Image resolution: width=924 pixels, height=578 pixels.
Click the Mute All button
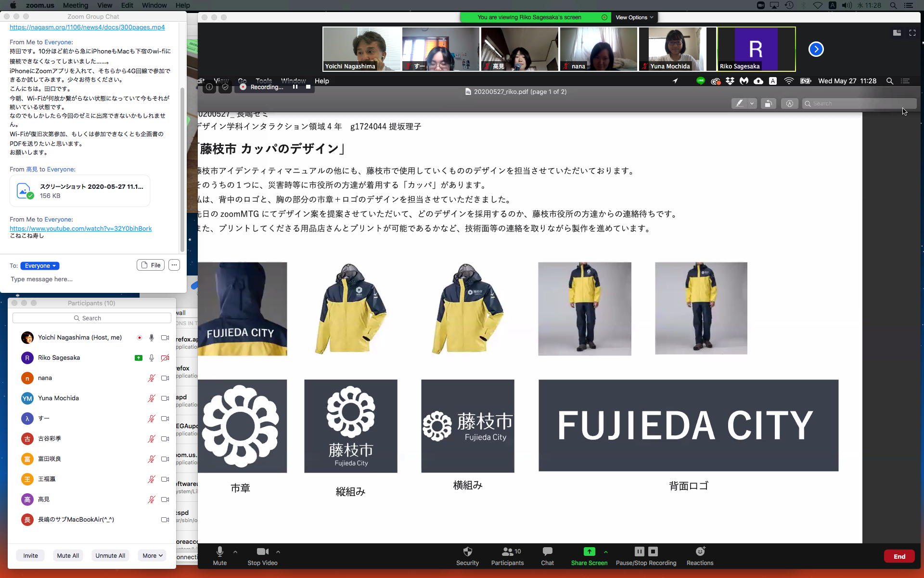click(67, 555)
